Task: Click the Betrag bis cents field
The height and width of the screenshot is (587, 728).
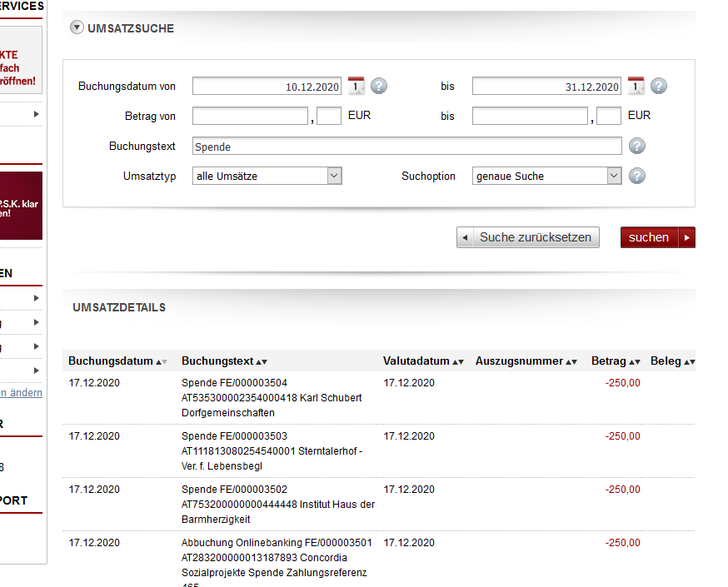Action: pos(609,116)
